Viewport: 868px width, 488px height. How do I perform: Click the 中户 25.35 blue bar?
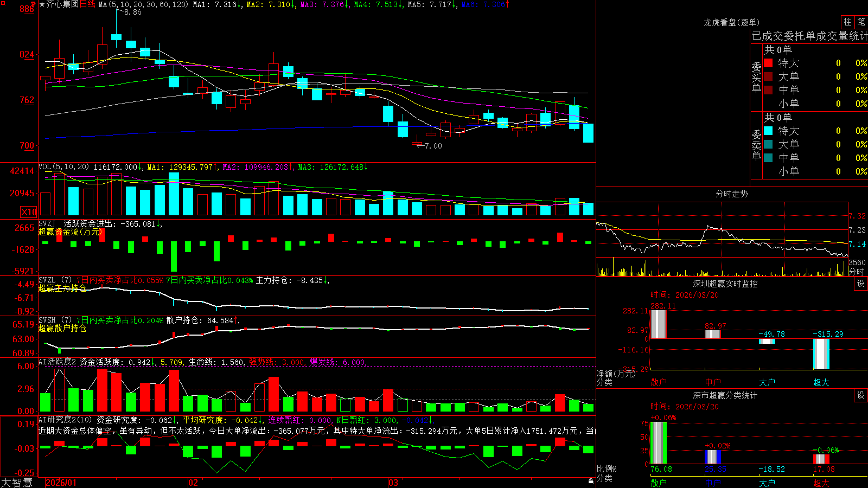[x=712, y=457]
